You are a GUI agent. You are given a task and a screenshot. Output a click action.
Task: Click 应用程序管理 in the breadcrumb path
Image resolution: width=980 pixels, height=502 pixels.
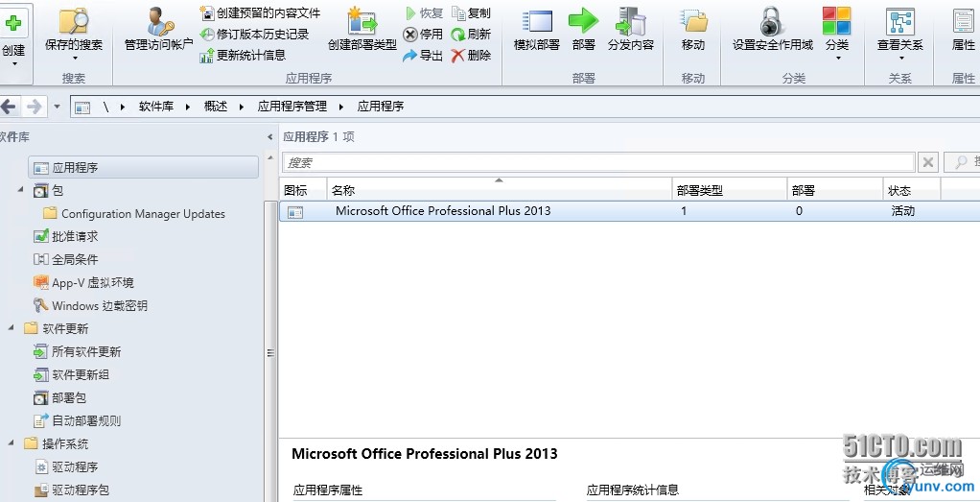292,107
